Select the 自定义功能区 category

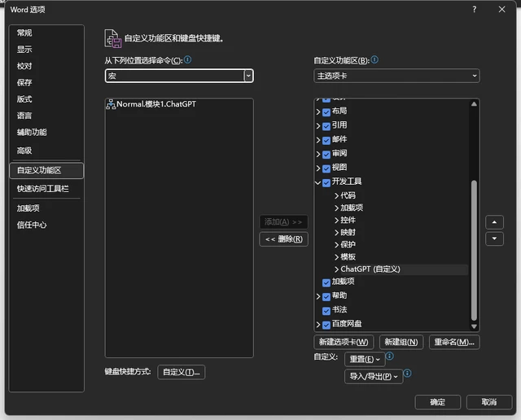(46, 170)
